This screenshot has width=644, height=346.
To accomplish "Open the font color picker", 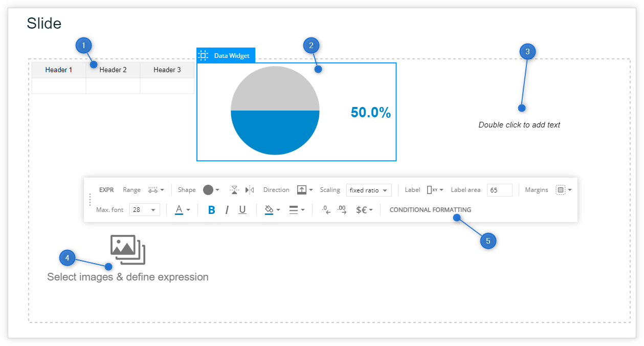I will pyautogui.click(x=183, y=210).
